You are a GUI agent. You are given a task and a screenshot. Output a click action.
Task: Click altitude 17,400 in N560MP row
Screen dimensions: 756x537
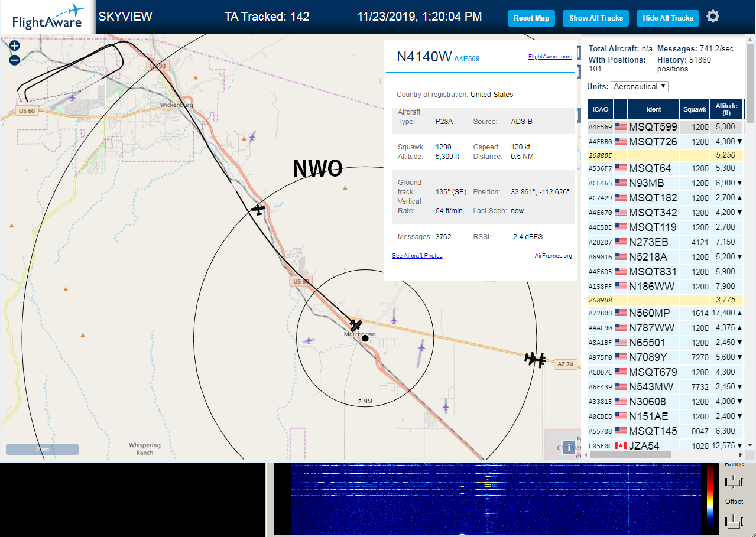723,313
